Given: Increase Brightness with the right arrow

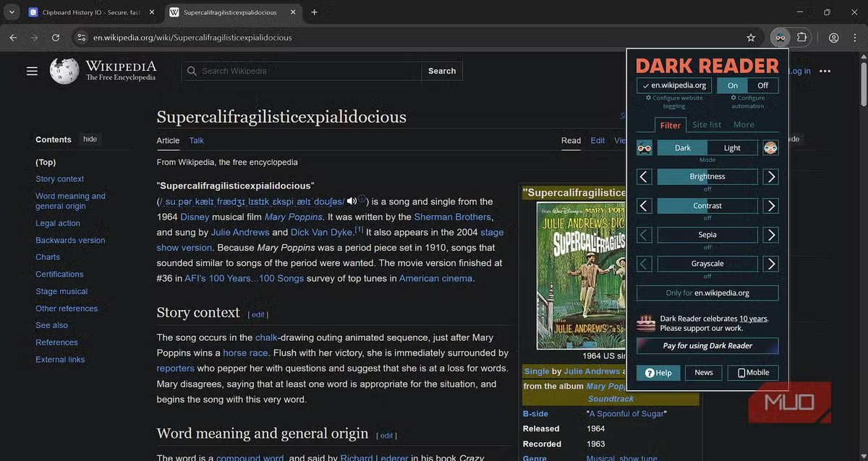Looking at the screenshot, I should pos(770,176).
